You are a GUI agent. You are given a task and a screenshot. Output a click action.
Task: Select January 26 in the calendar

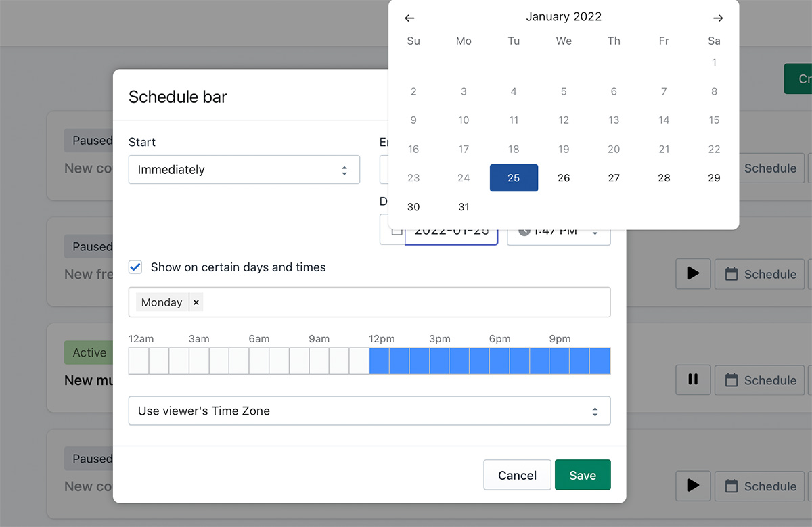(x=564, y=178)
